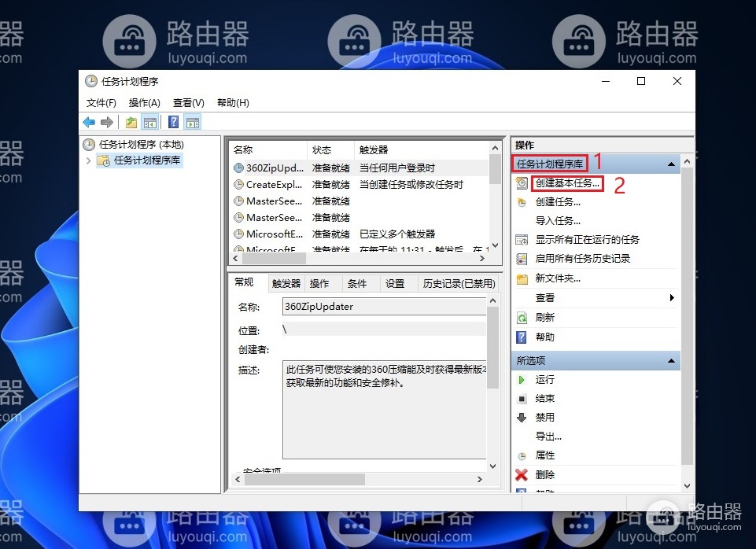
Task: Select the 当任何用户登录时 trigger cell
Action: pyautogui.click(x=397, y=168)
